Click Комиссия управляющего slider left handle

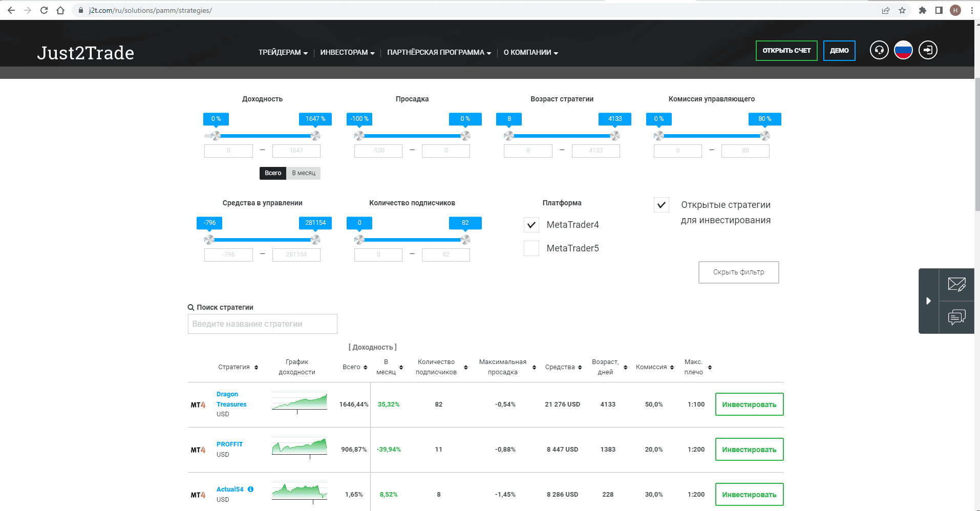coord(658,136)
